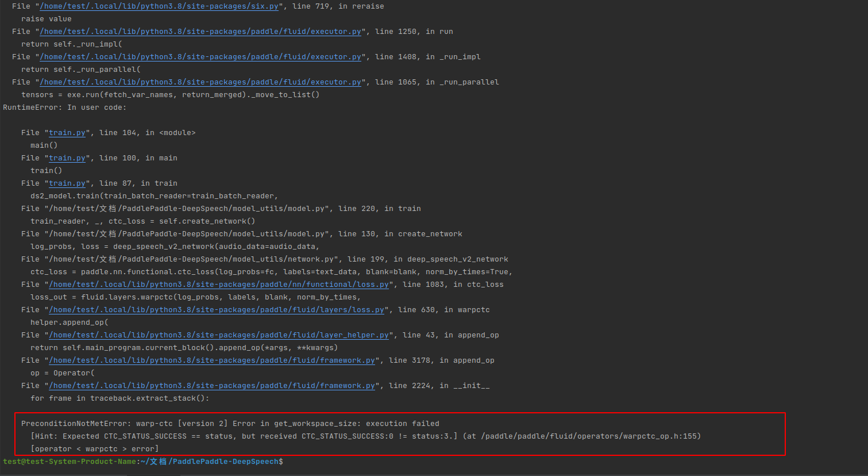868x476 pixels.
Task: Open framework.py link at line 3178
Action: point(211,360)
